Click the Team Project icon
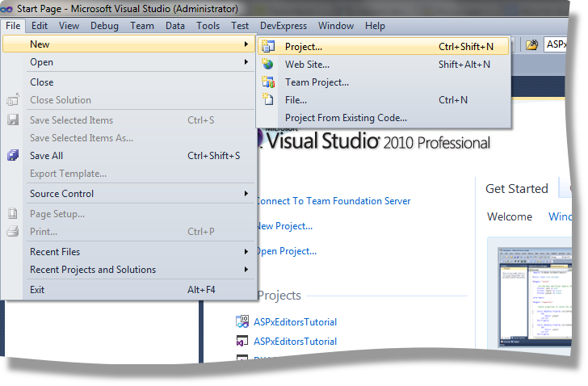This screenshot has width=588, height=386. tap(268, 82)
